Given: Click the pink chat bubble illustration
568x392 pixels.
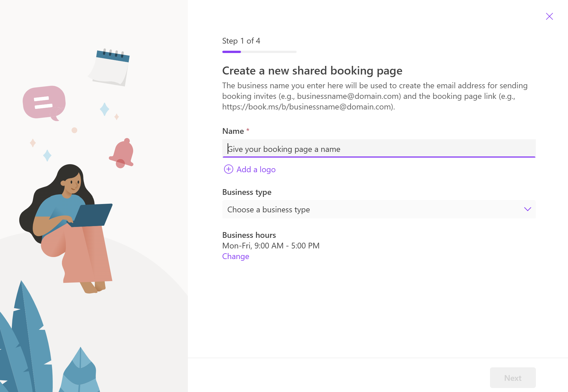Looking at the screenshot, I should click(44, 102).
